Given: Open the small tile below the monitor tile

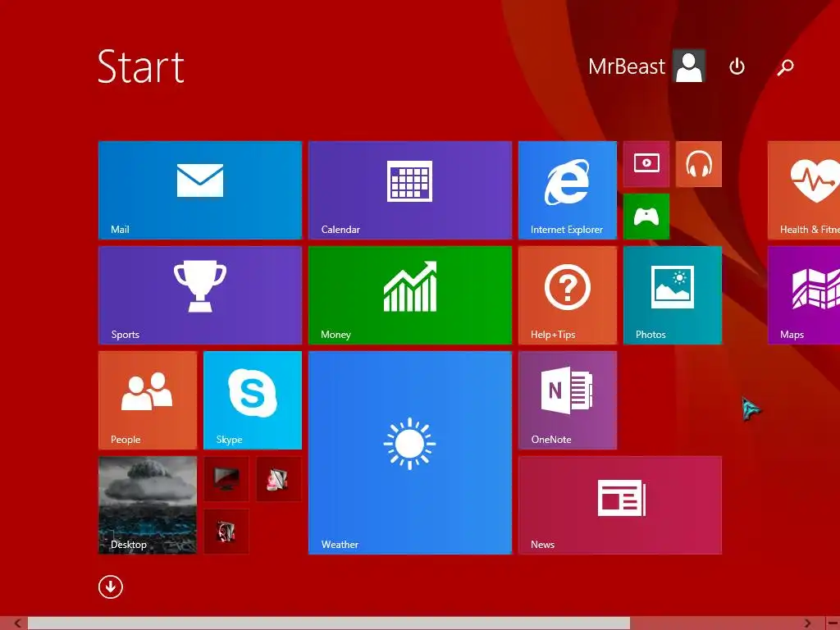Looking at the screenshot, I should [x=226, y=532].
